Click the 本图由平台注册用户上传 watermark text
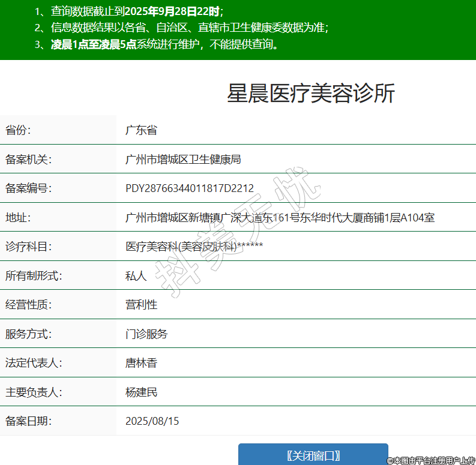 click(430, 460)
